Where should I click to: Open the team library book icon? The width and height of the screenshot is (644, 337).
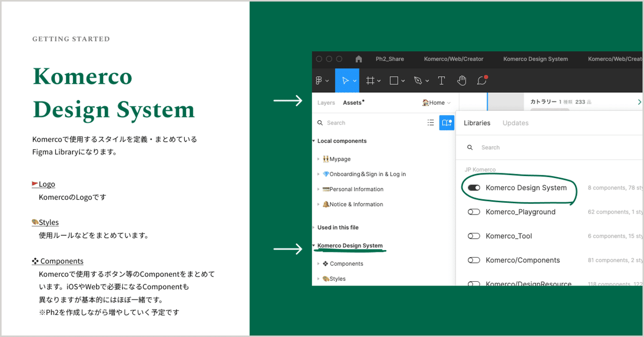[447, 123]
